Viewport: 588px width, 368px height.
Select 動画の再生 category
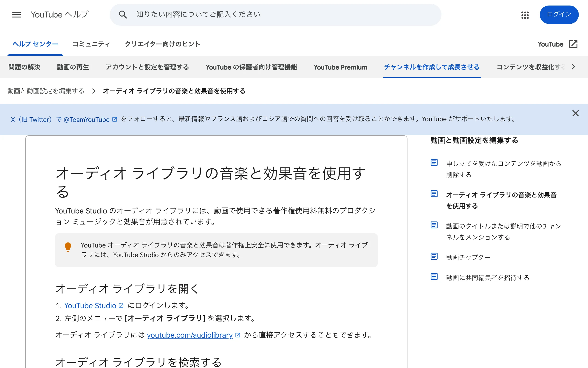[73, 67]
